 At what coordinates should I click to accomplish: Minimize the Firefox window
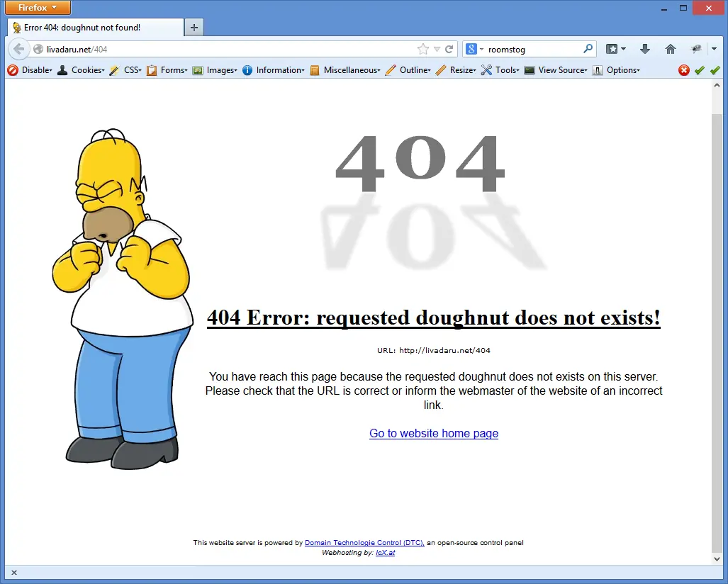(x=664, y=8)
